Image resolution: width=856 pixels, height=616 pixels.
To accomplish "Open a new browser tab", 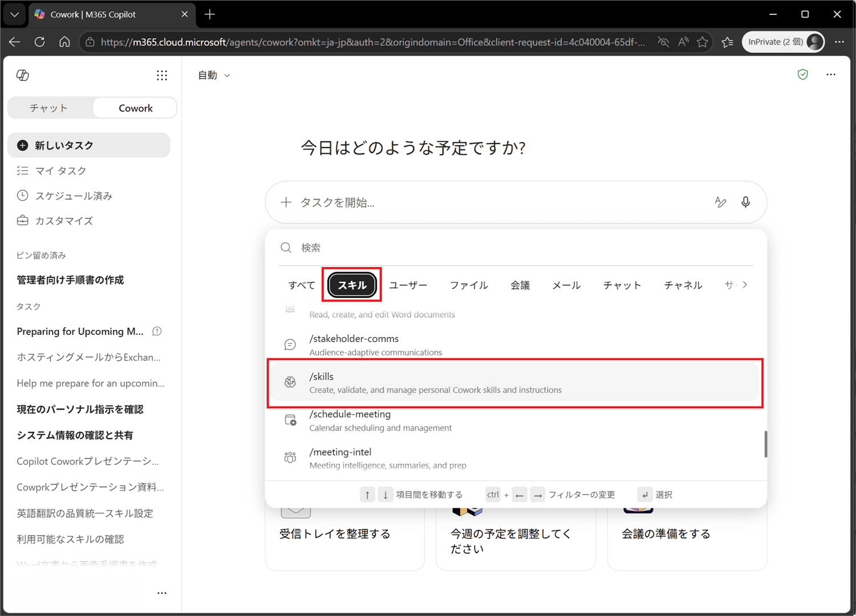I will coord(209,14).
